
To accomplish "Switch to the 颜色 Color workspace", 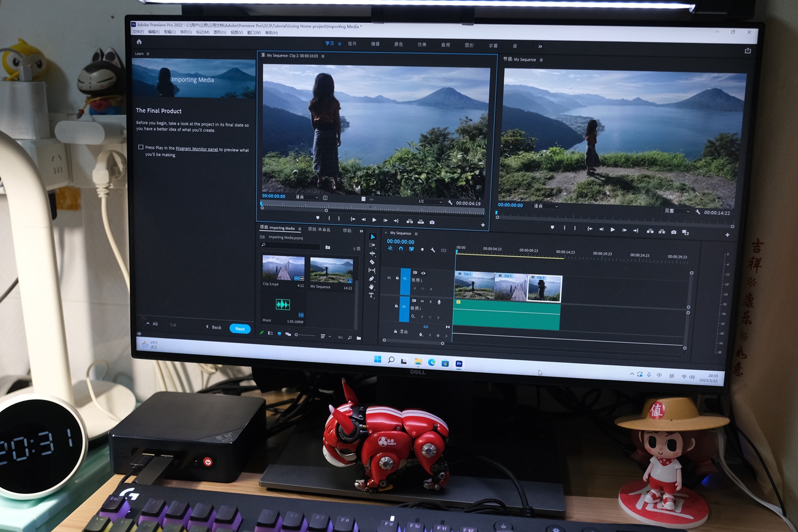I will click(398, 44).
